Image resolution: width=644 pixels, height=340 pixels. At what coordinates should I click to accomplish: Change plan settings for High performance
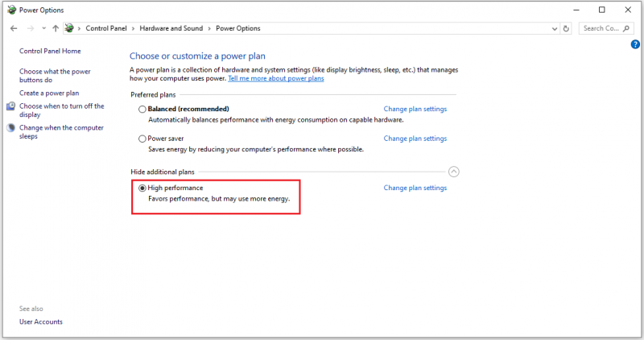tap(415, 188)
